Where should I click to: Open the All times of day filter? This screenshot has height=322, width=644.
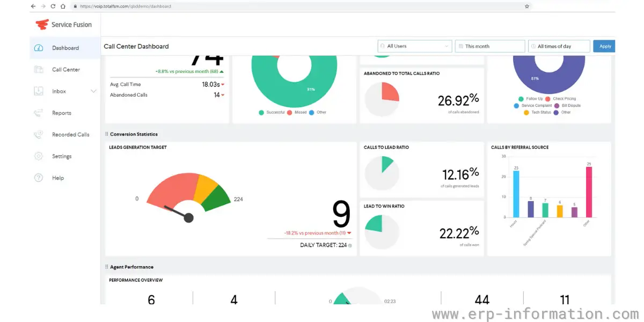pyautogui.click(x=559, y=46)
